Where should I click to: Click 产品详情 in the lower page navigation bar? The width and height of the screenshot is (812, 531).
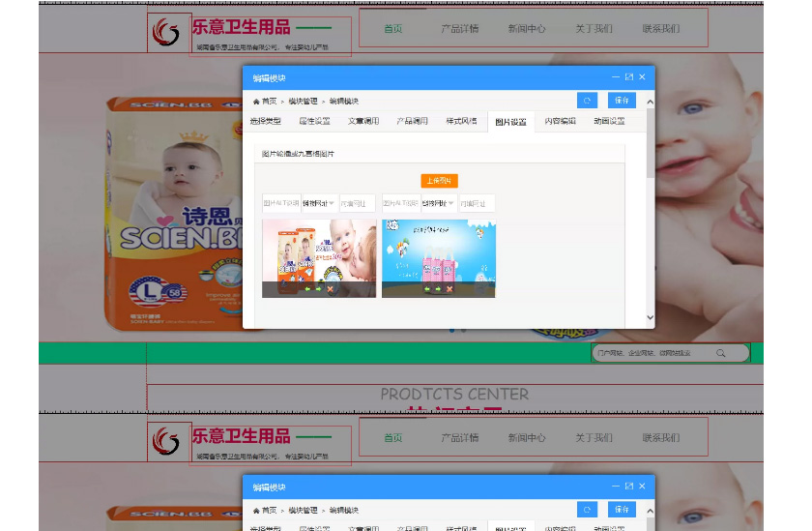[460, 438]
